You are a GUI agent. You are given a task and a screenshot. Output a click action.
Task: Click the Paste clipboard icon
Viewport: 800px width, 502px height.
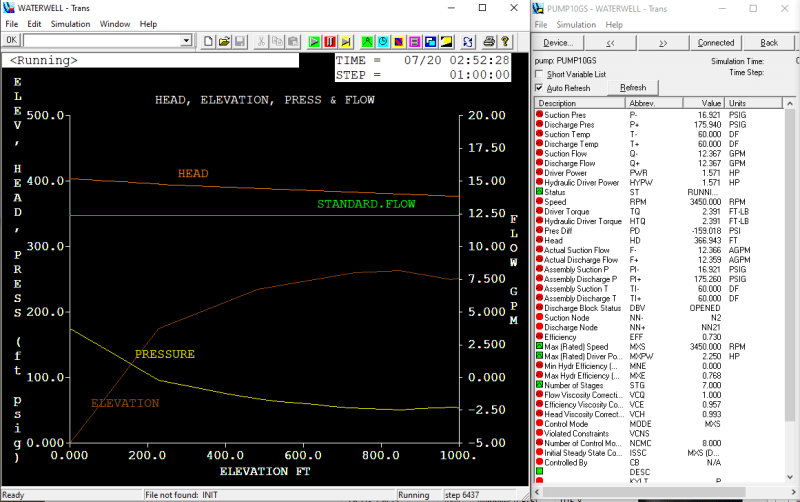[x=293, y=42]
